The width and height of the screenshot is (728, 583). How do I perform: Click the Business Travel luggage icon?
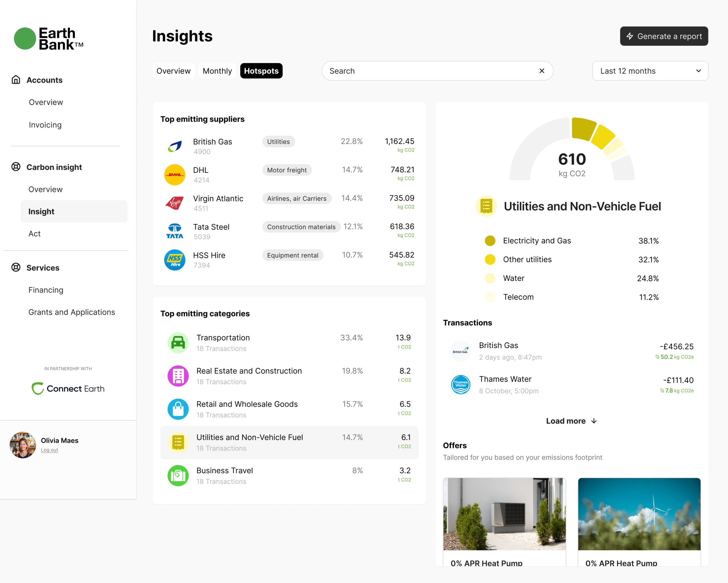point(178,476)
